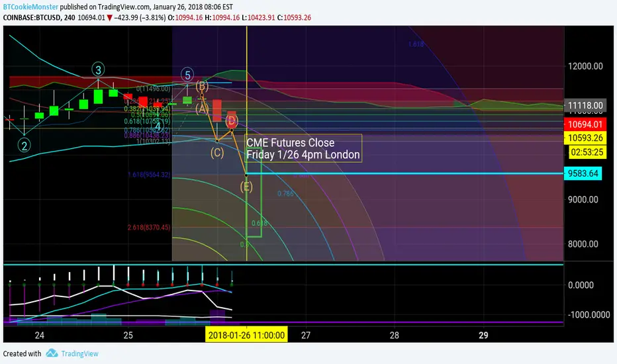Click the −423.99 (−3.81%) change value
This screenshot has width=617, height=364.
click(x=140, y=18)
